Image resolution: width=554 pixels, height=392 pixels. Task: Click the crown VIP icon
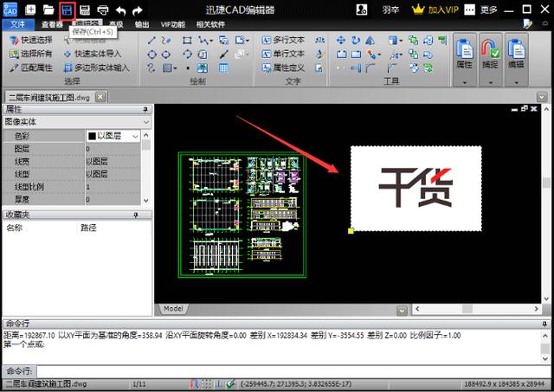[418, 10]
